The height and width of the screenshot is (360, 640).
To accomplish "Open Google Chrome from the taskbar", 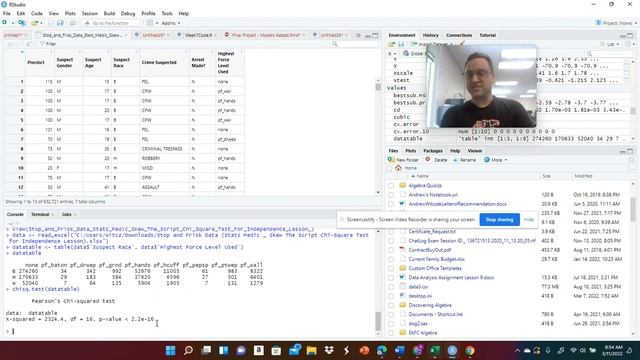I will click(469, 350).
